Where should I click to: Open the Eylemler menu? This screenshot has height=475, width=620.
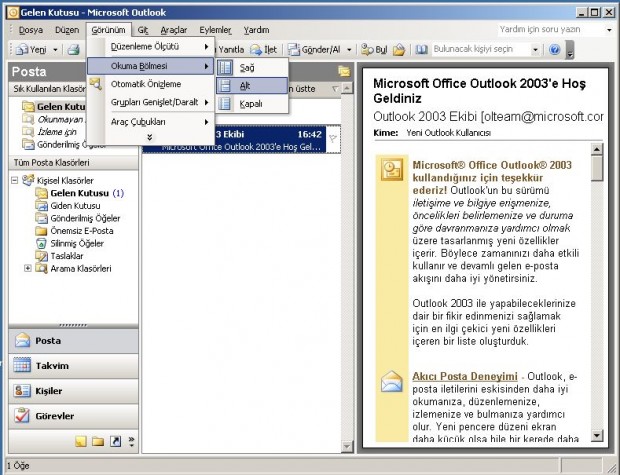(215, 30)
